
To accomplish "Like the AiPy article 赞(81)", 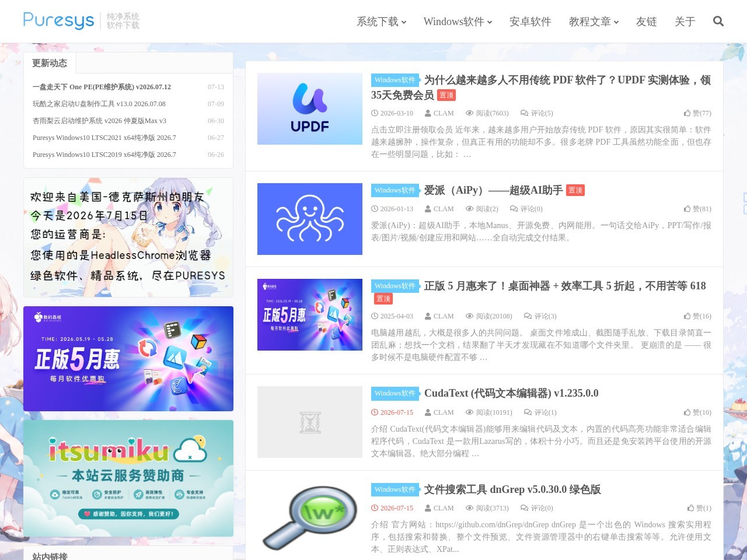I will [697, 209].
